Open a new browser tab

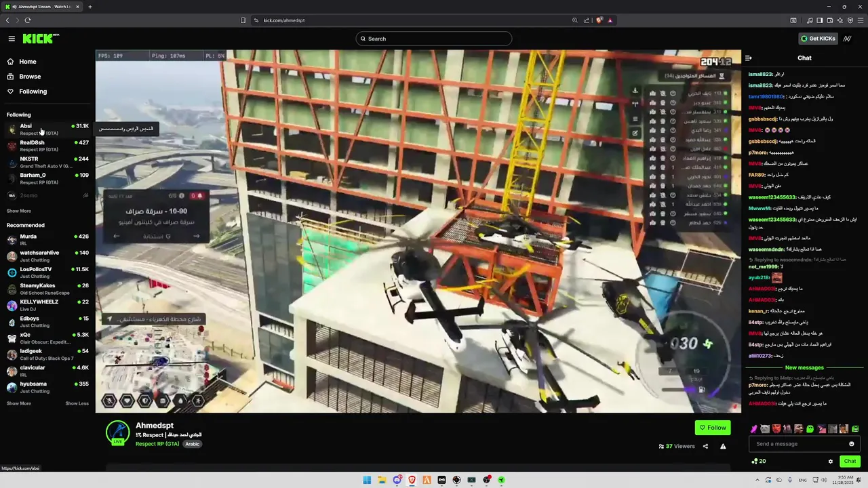(90, 7)
